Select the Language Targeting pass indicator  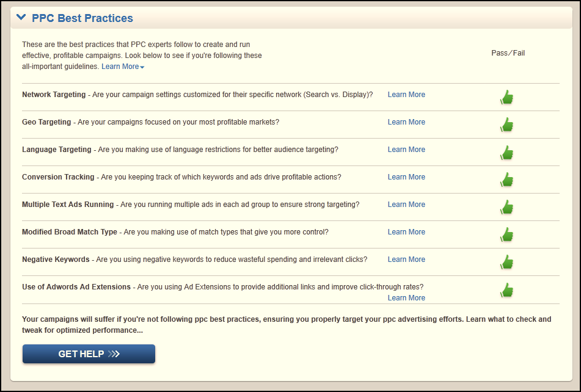(506, 152)
